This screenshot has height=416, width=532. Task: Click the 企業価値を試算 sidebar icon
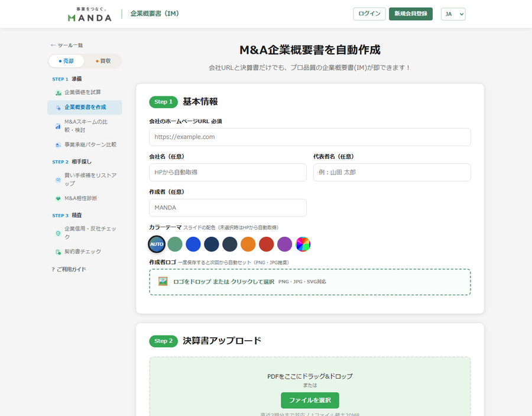point(59,93)
